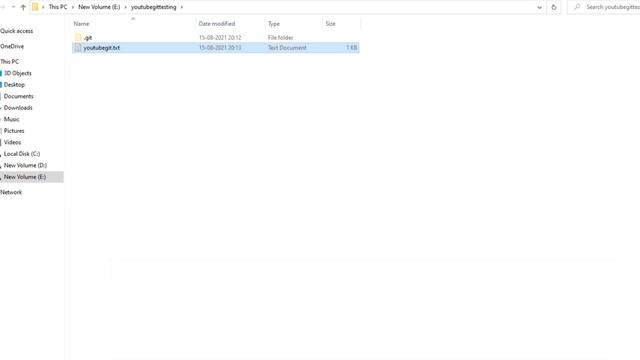The width and height of the screenshot is (640, 360).
Task: Select New Volume (E:) in breadcrumb path
Action: [x=99, y=7]
